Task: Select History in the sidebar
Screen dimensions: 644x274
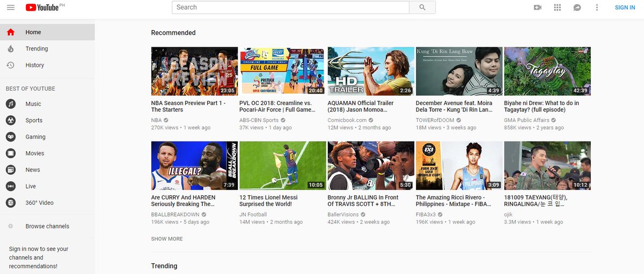Action: [47, 65]
